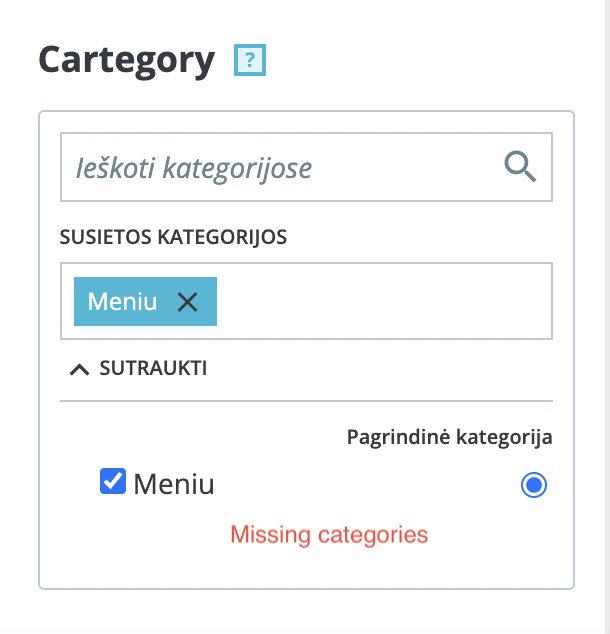
Task: Click the SUSIETOS KATEGORIJOS section label
Action: pos(173,237)
